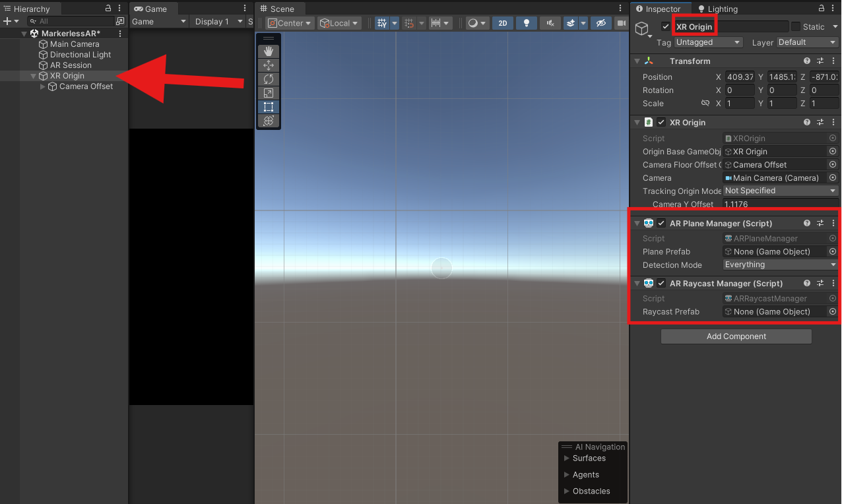Open Hierarchy panel three-dot menu
This screenshot has height=504, width=842.
click(x=119, y=9)
